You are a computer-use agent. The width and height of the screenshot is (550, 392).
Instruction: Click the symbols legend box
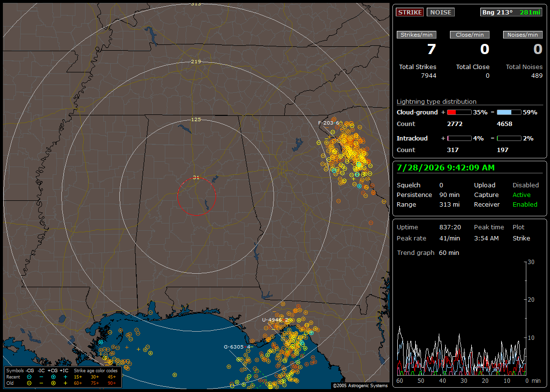[63, 377]
